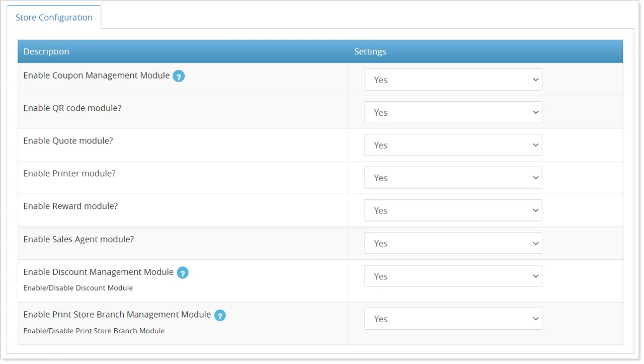This screenshot has height=364, width=644.
Task: Switch to the Store Configuration tab
Action: pyautogui.click(x=54, y=17)
